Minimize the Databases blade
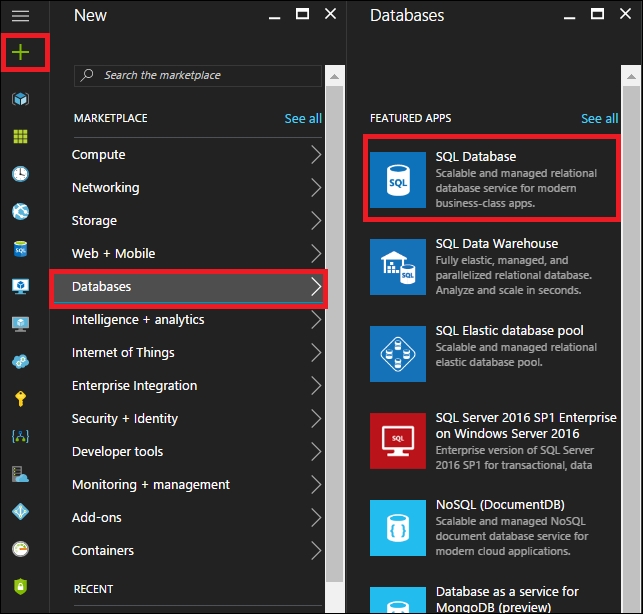Screen dimensions: 643x614 pos(569,17)
